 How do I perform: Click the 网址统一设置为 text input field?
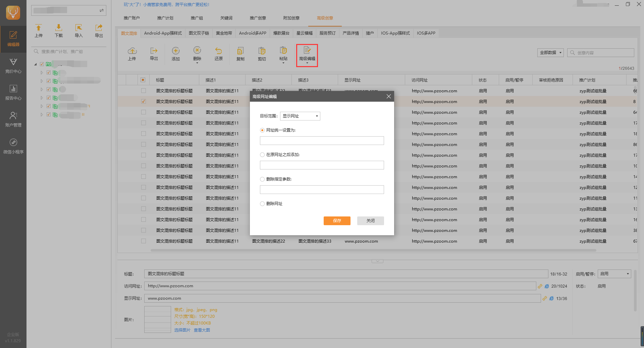322,141
